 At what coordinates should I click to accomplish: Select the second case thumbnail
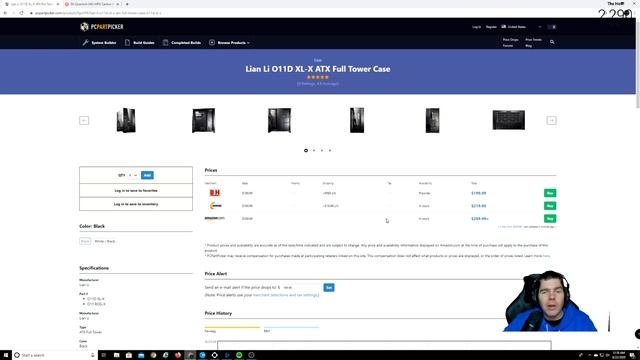203,120
